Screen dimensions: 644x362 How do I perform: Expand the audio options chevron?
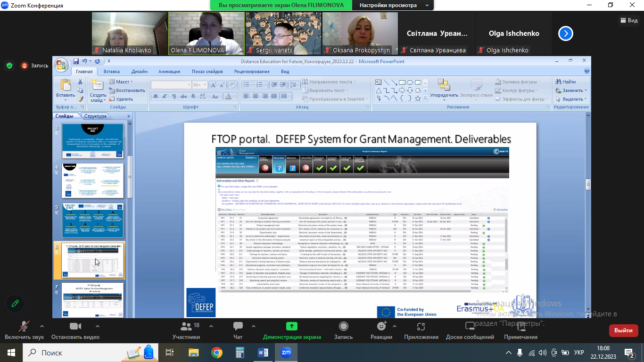click(42, 326)
